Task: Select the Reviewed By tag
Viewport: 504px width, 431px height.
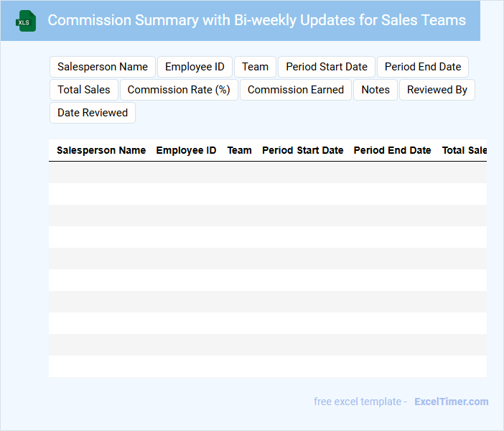Action: (x=437, y=90)
